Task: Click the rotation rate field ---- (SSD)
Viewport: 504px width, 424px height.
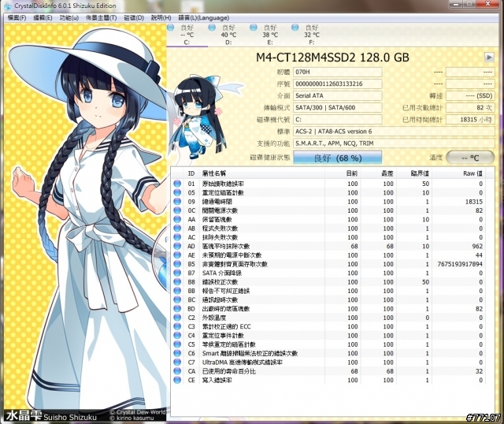Action: click(470, 95)
